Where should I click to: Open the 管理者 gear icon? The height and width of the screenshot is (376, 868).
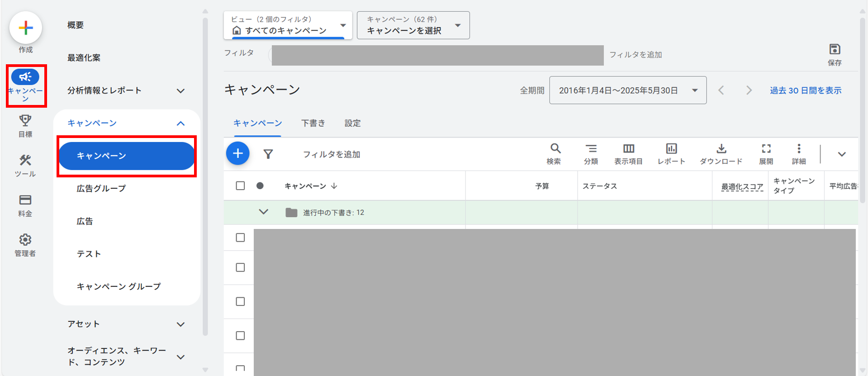click(x=25, y=240)
